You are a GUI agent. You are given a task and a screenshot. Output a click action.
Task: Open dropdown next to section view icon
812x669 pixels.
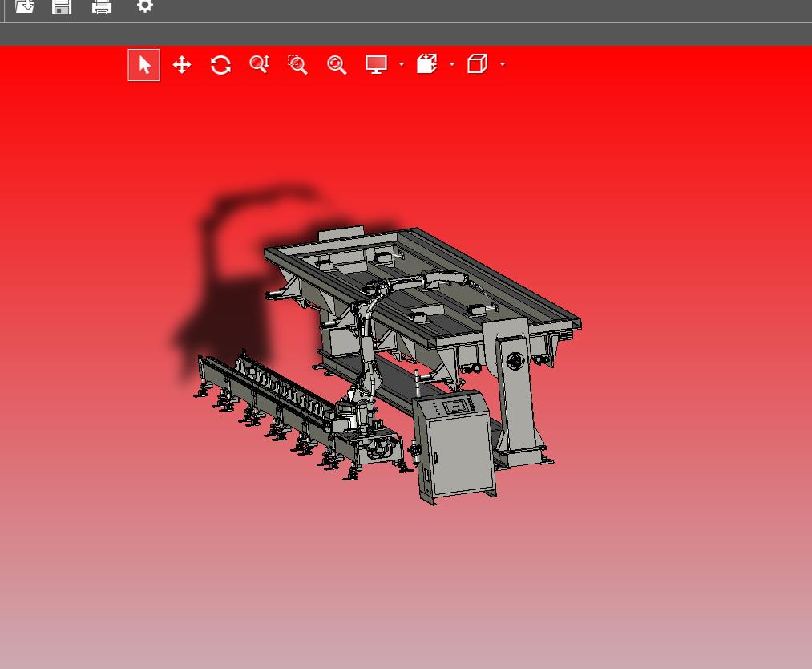pyautogui.click(x=452, y=64)
